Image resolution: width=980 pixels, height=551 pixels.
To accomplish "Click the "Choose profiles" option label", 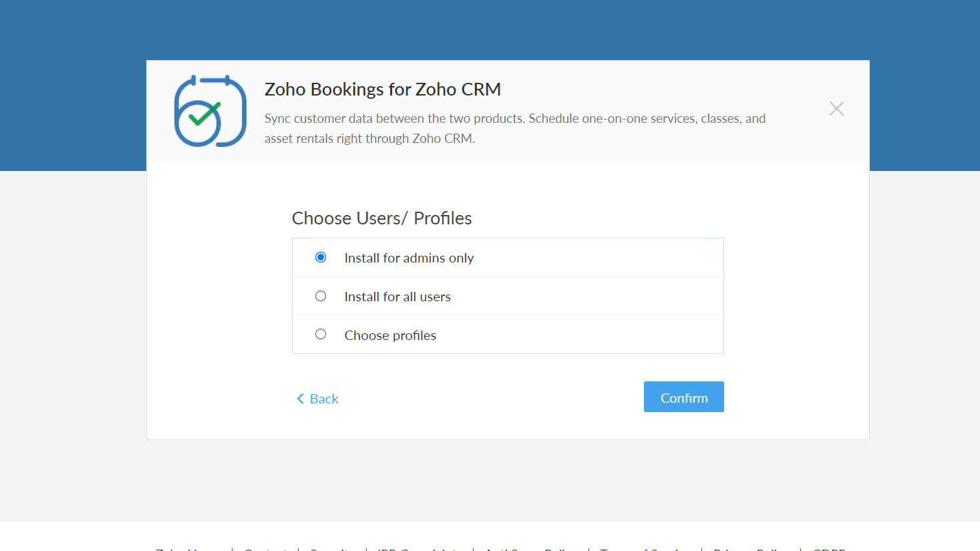I will 390,336.
